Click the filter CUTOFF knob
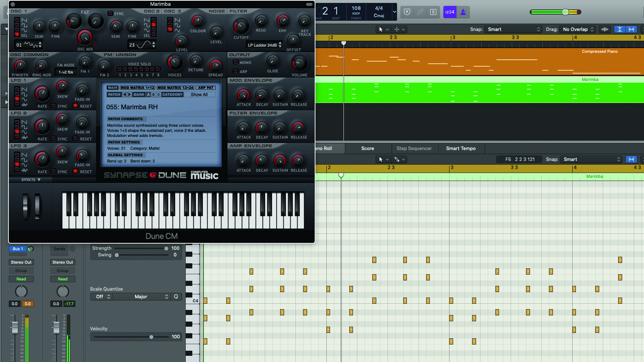 [x=241, y=26]
